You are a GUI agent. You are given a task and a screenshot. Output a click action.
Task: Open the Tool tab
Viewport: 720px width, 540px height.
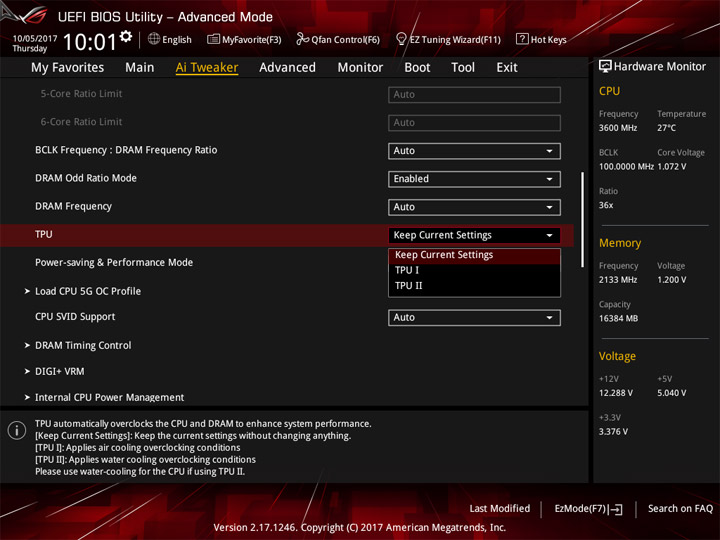pyautogui.click(x=463, y=68)
